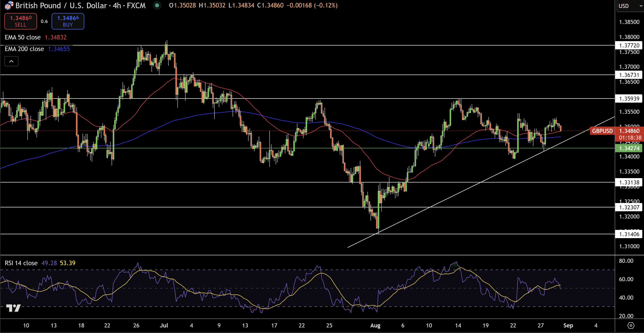Click the green market status dot
Image resolution: width=644 pixels, height=333 pixels.
[157, 5]
